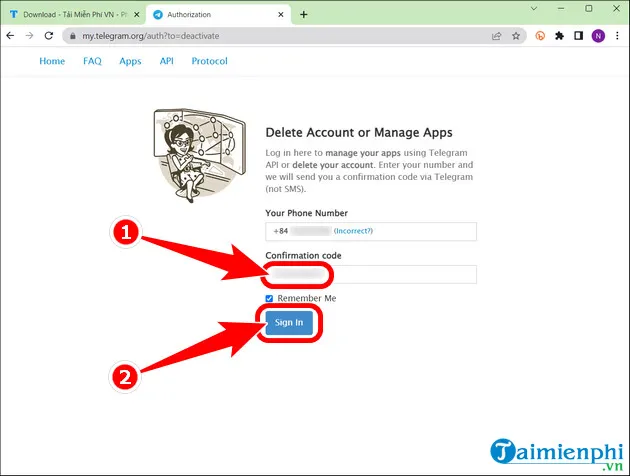Open the API navigation link

[166, 61]
